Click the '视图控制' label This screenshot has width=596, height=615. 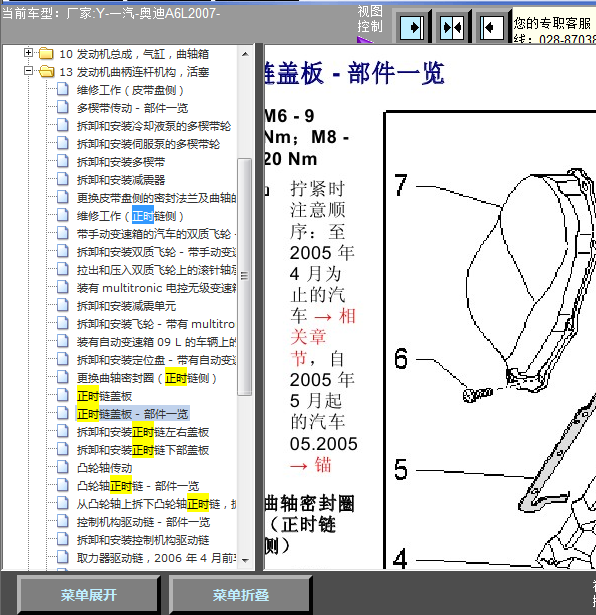point(369,19)
